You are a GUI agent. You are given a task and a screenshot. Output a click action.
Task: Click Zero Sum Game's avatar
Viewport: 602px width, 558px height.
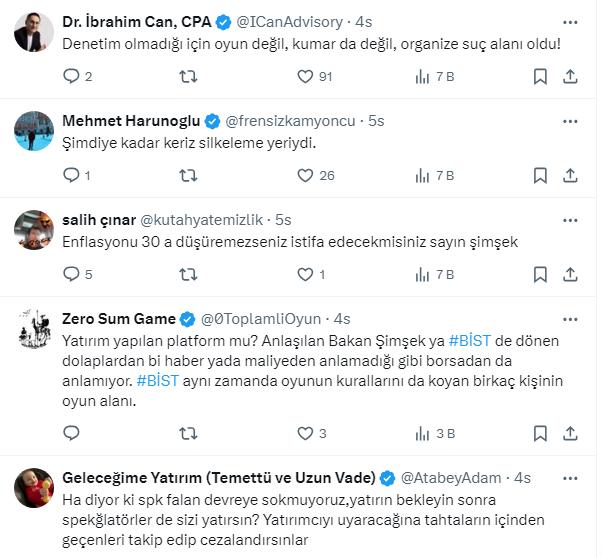tap(34, 327)
